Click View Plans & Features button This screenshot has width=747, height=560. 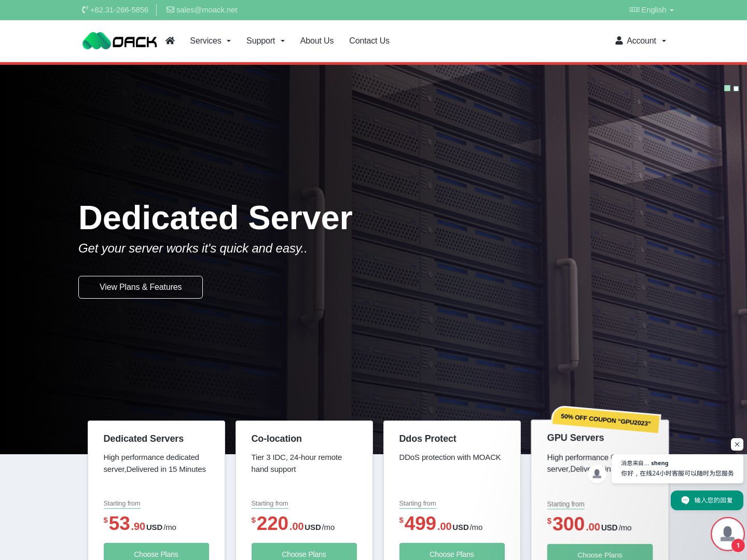141,287
